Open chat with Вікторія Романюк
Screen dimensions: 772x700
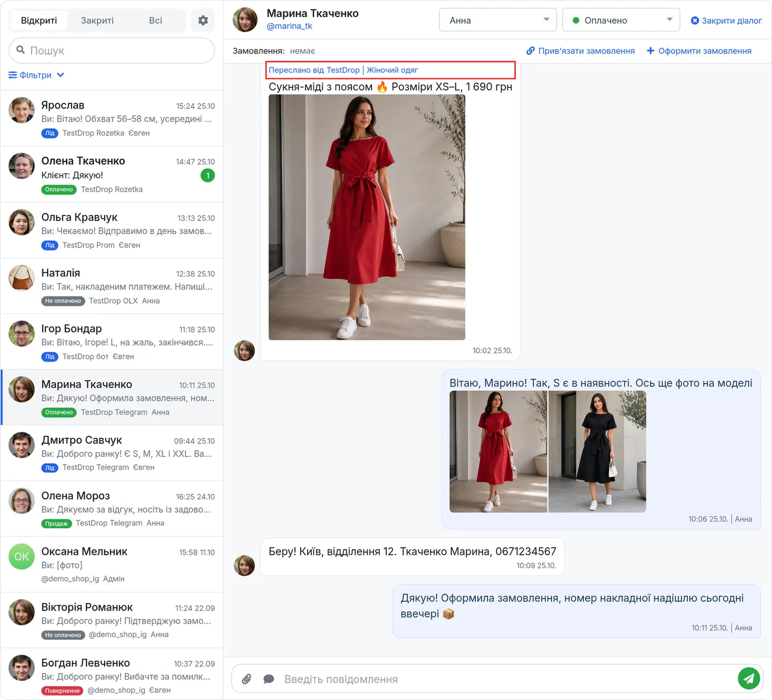coord(111,620)
